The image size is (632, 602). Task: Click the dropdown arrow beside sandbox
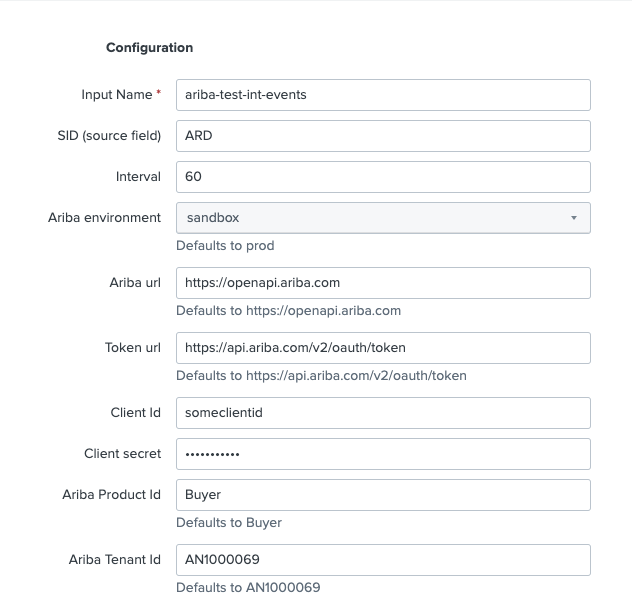pyautogui.click(x=574, y=218)
